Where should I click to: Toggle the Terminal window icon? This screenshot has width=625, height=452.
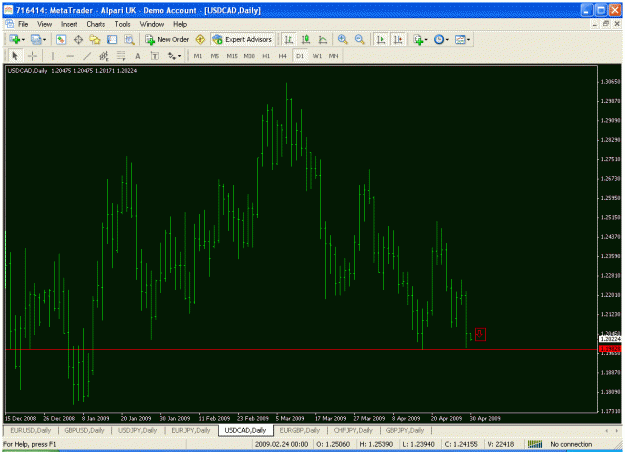pos(112,39)
